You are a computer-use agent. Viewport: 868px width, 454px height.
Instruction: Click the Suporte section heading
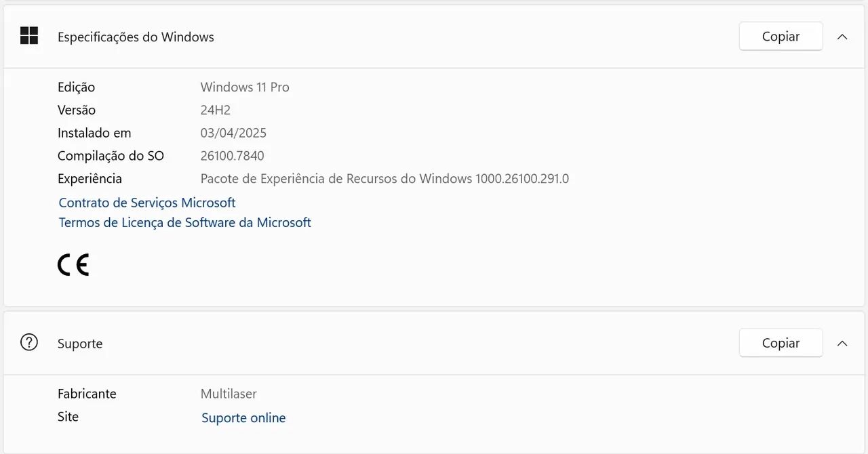80,344
